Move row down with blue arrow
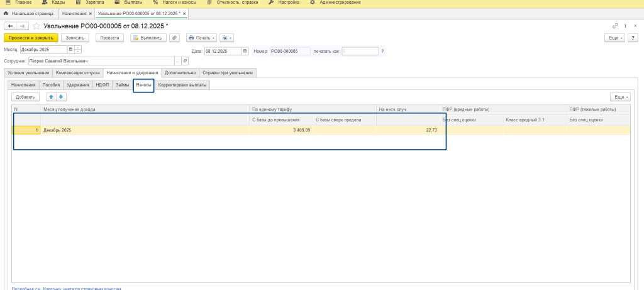The height and width of the screenshot is (290, 644). click(61, 97)
